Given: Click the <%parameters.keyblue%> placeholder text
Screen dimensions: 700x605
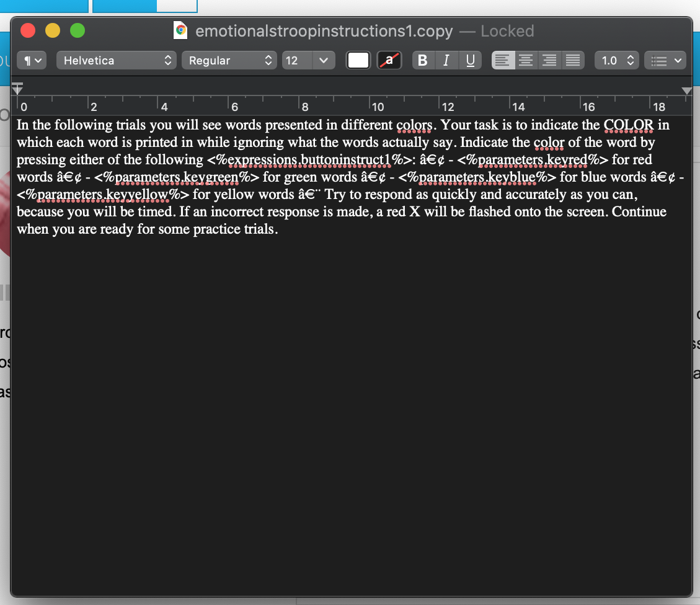Looking at the screenshot, I should tap(477, 177).
